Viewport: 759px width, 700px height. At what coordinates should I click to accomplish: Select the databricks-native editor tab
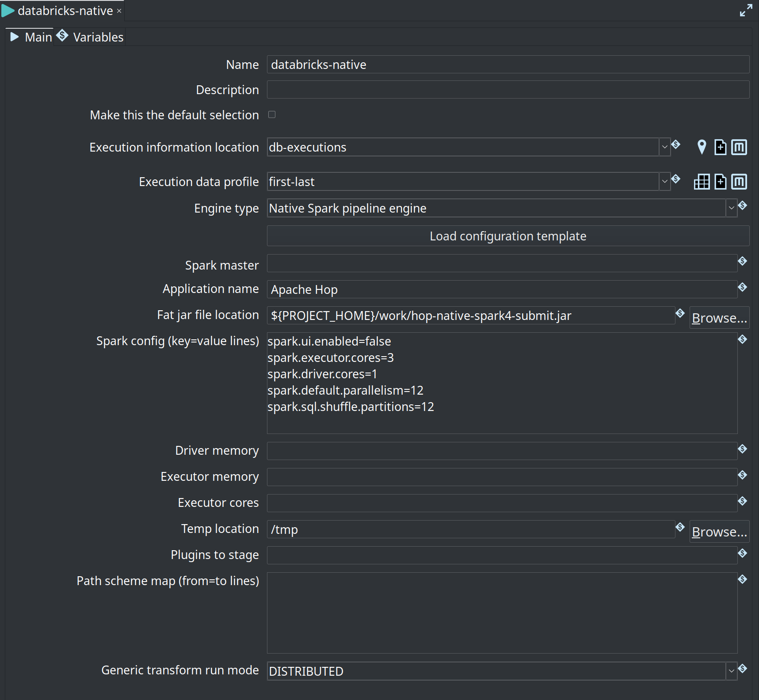(62, 11)
